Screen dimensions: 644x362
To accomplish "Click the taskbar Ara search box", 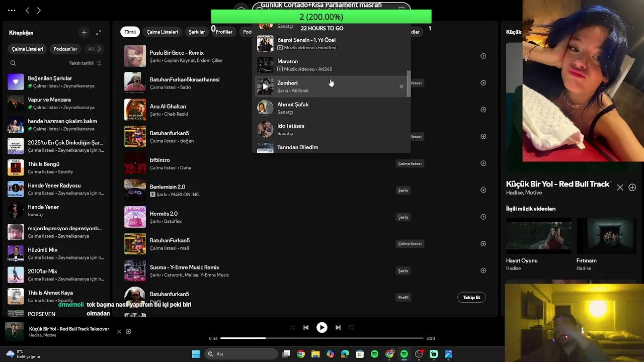I will 242,354.
